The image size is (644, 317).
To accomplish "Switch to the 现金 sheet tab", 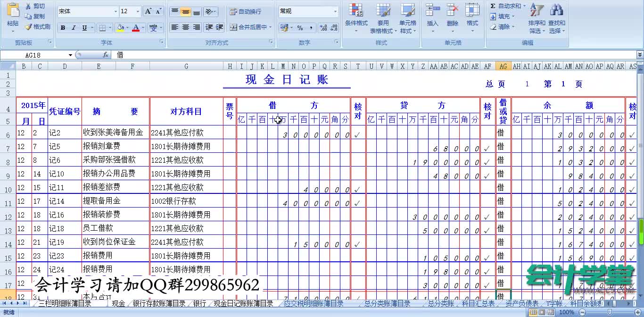I will 117,304.
